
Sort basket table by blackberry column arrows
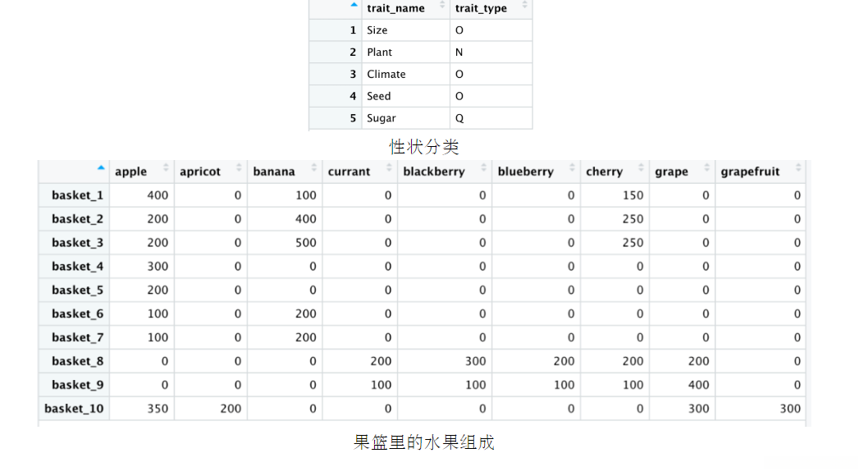click(x=483, y=167)
